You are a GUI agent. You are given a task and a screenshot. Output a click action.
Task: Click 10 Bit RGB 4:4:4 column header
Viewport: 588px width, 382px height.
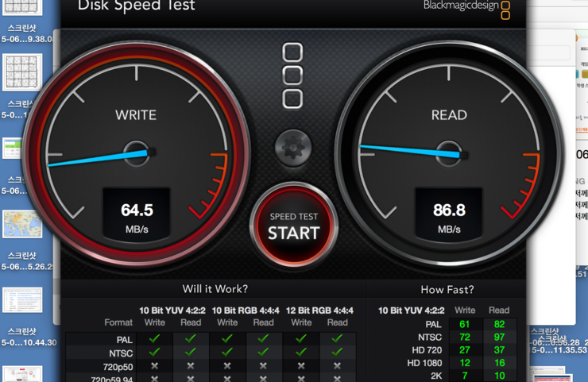[246, 311]
